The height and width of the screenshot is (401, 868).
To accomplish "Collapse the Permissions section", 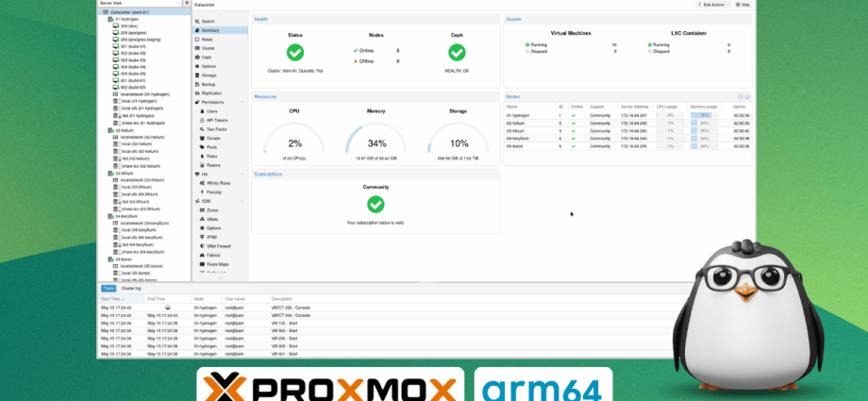I will 242,102.
